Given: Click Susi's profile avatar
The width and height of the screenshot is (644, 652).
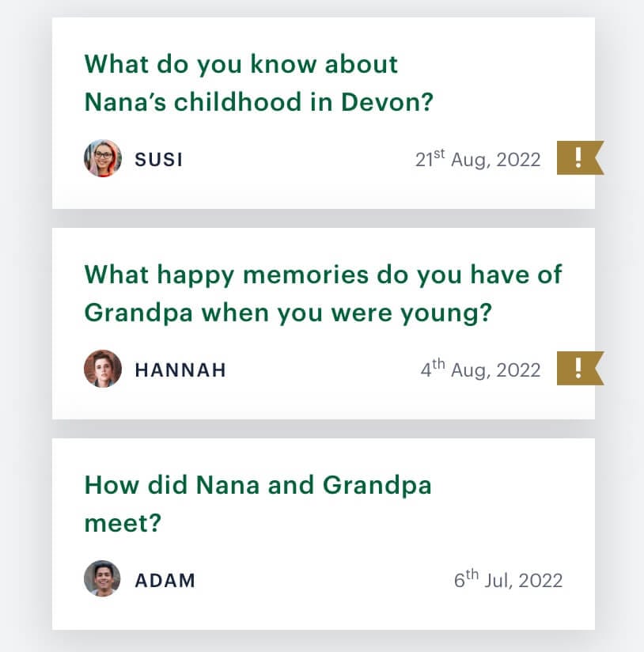Looking at the screenshot, I should (x=103, y=159).
